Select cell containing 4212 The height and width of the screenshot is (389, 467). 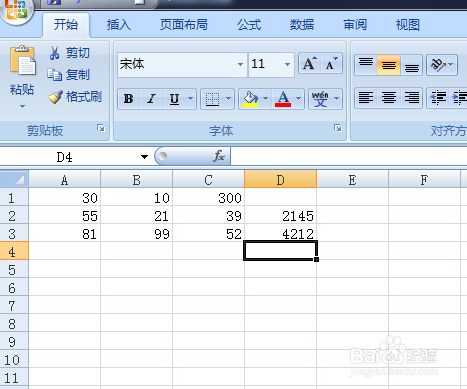[280, 234]
